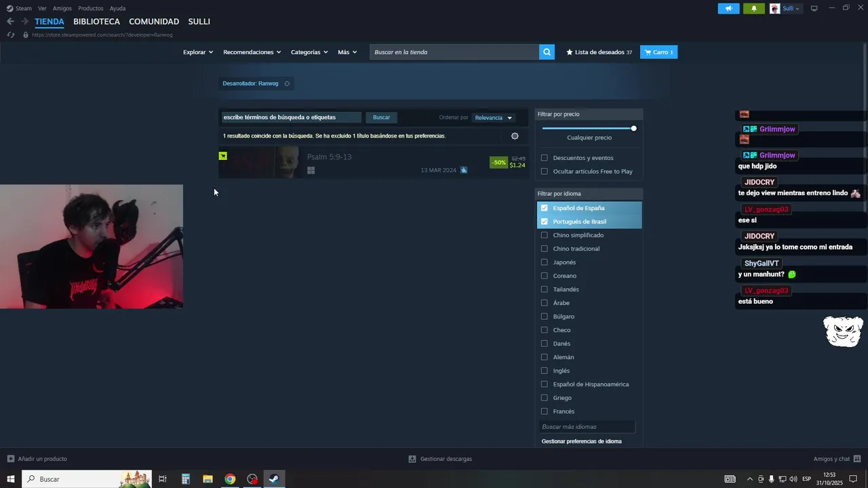Collapse the Filtrar por precio section
Screen dimensions: 868x488
pyautogui.click(x=589, y=115)
